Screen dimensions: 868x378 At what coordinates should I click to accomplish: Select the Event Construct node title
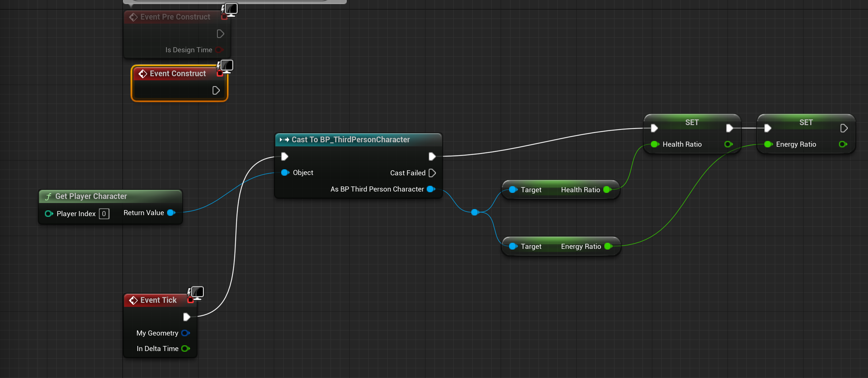pos(178,74)
